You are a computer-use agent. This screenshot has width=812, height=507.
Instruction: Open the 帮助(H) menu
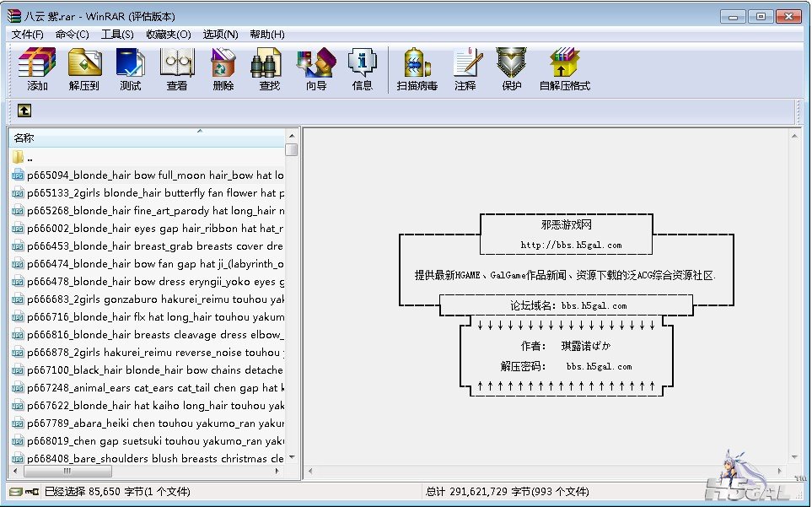pyautogui.click(x=266, y=35)
